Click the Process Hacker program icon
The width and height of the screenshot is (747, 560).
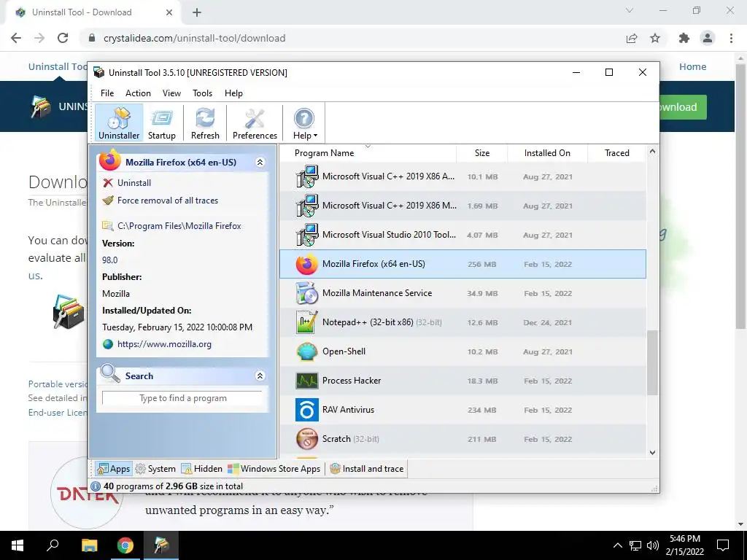[307, 381]
